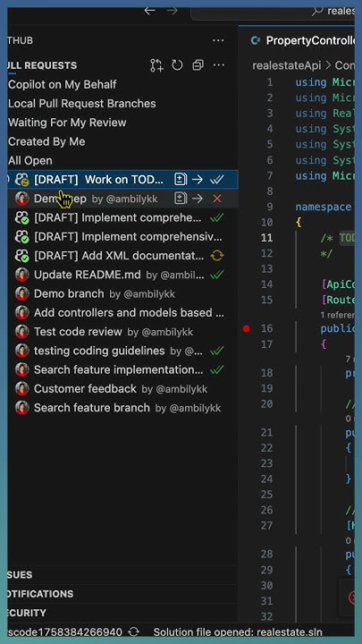
Task: Click the failed checks X on Demo row
Action: click(217, 199)
